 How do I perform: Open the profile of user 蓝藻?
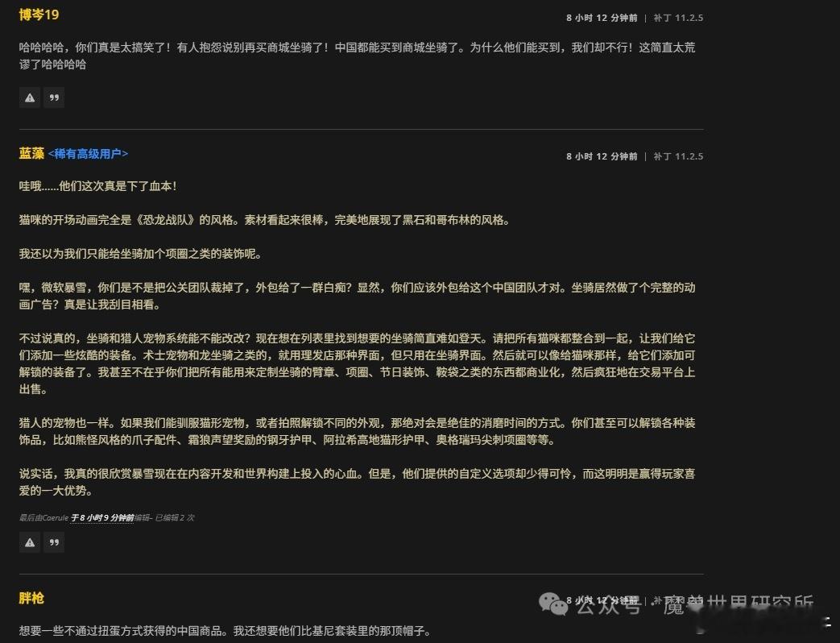(x=31, y=154)
